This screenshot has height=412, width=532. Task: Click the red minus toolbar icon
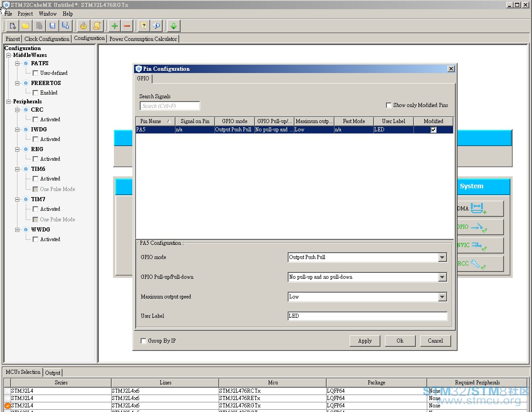coord(127,26)
